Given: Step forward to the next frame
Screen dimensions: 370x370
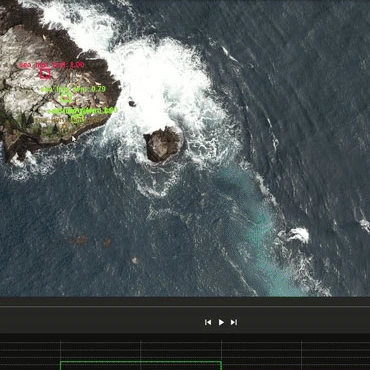Looking at the screenshot, I should coord(234,322).
